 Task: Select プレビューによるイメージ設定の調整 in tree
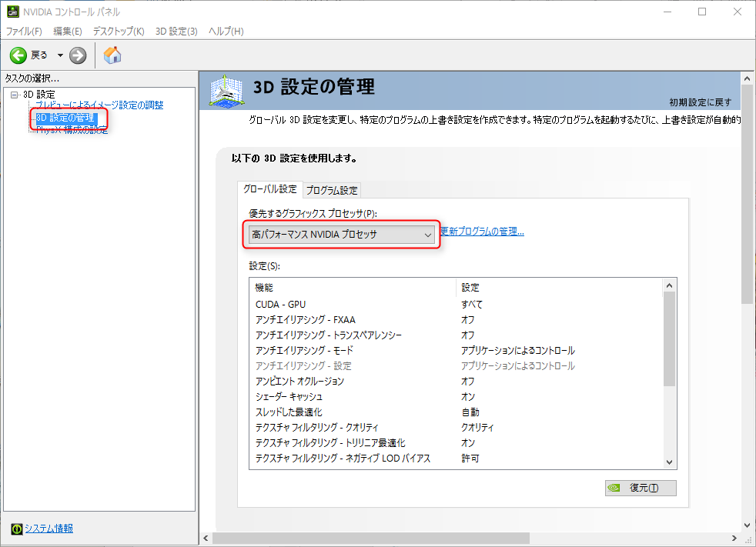(100, 105)
